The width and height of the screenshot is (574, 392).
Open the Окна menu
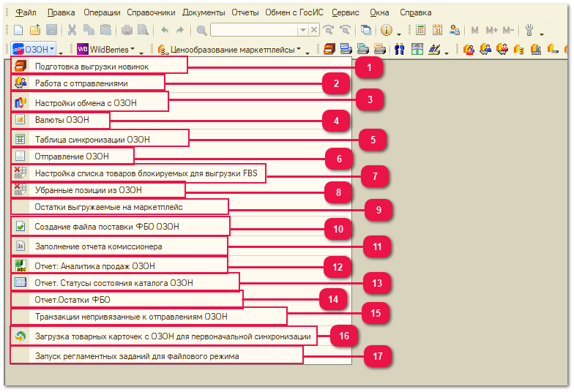[379, 12]
